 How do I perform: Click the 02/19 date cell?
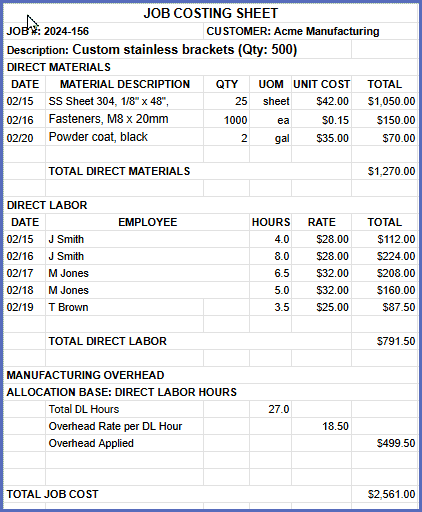click(x=24, y=307)
